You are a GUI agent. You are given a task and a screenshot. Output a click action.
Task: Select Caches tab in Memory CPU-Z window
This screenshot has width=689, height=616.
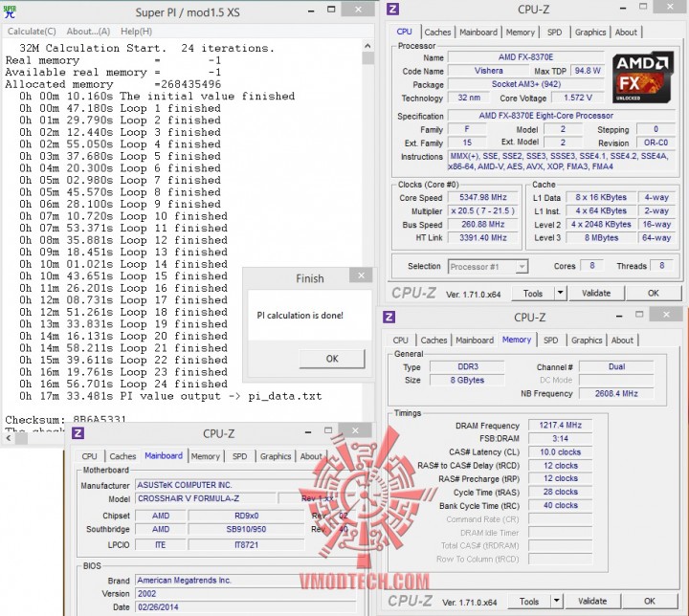(x=433, y=341)
